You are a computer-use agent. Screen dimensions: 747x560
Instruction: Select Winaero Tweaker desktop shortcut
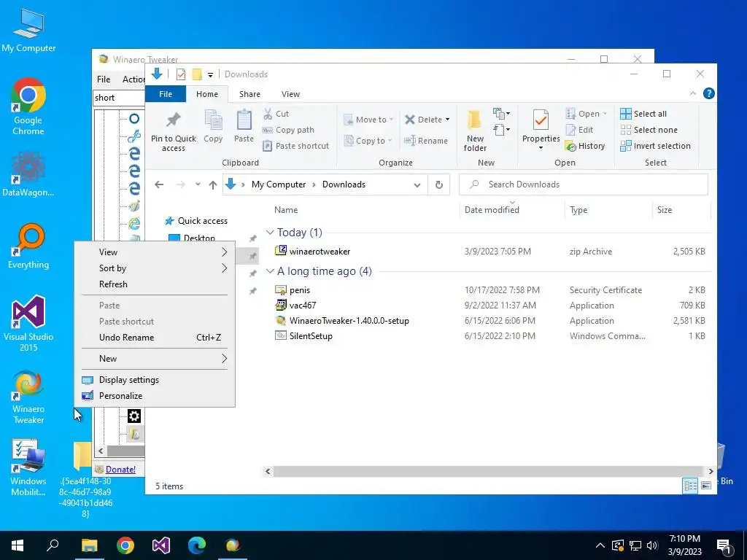[x=28, y=397]
